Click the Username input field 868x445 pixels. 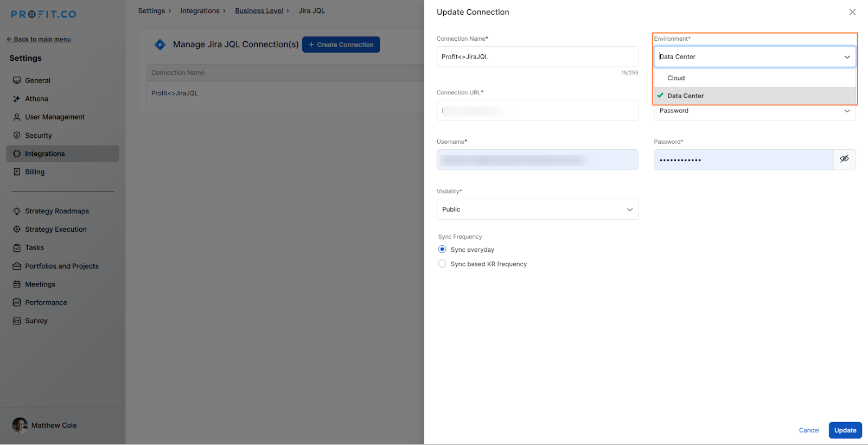[537, 160]
